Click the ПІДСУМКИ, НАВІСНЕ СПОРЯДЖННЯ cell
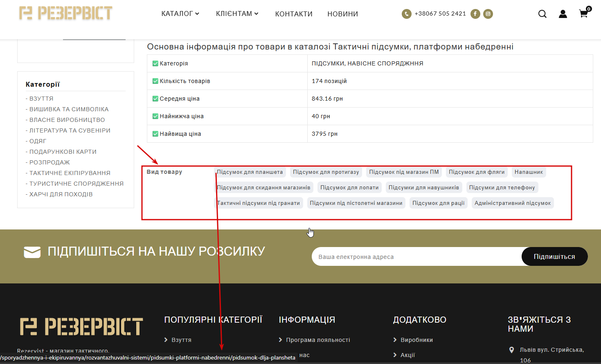 click(x=450, y=63)
